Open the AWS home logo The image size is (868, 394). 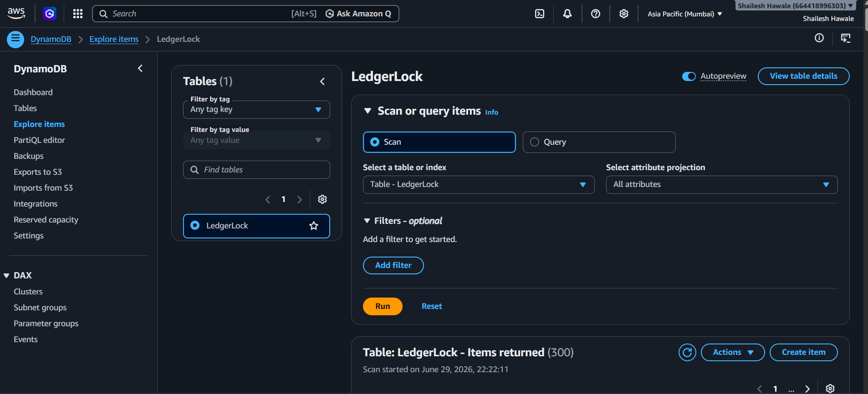point(16,14)
